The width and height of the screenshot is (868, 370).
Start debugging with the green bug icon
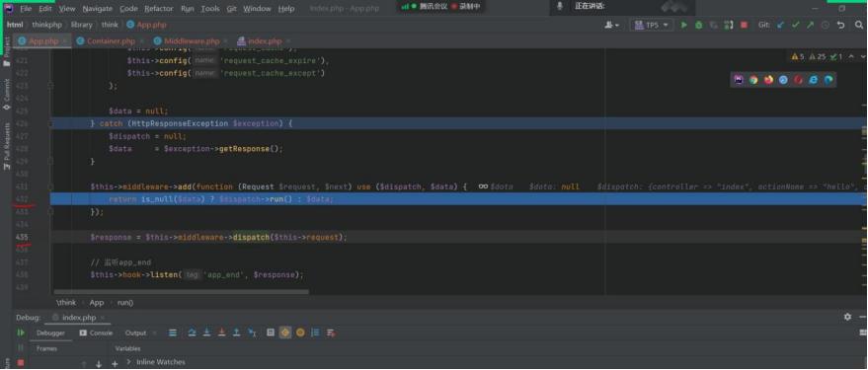[x=698, y=25]
